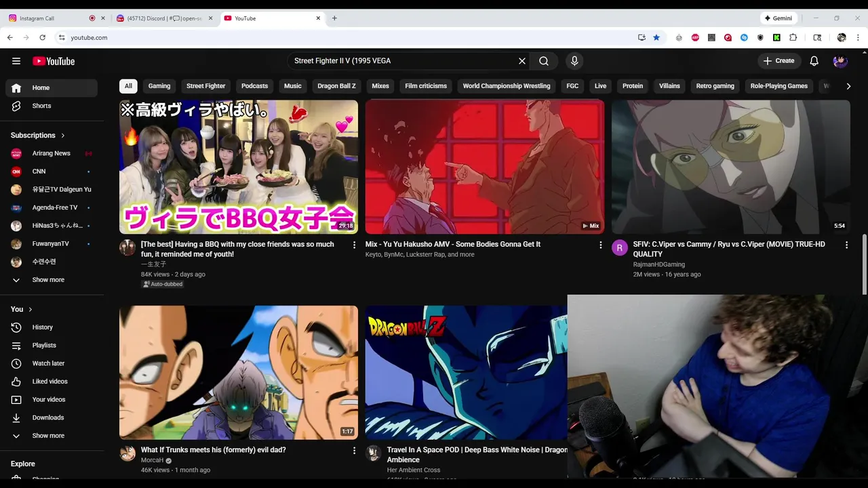Open the BBQ with close friends video title
Image resolution: width=868 pixels, height=488 pixels.
pyautogui.click(x=237, y=249)
